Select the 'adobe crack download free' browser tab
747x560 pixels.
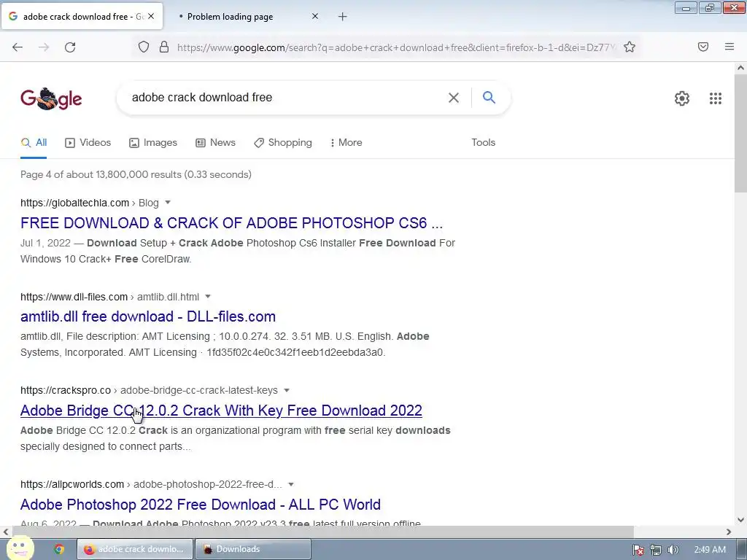point(82,16)
